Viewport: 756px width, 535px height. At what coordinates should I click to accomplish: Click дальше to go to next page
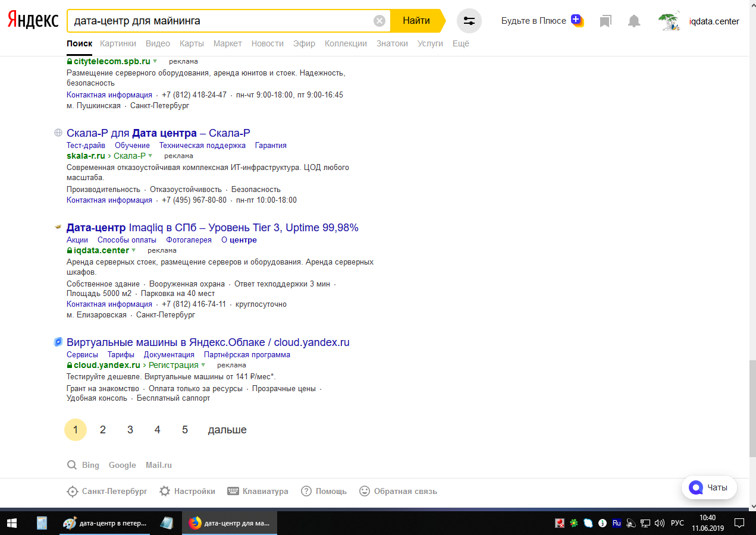click(x=227, y=430)
